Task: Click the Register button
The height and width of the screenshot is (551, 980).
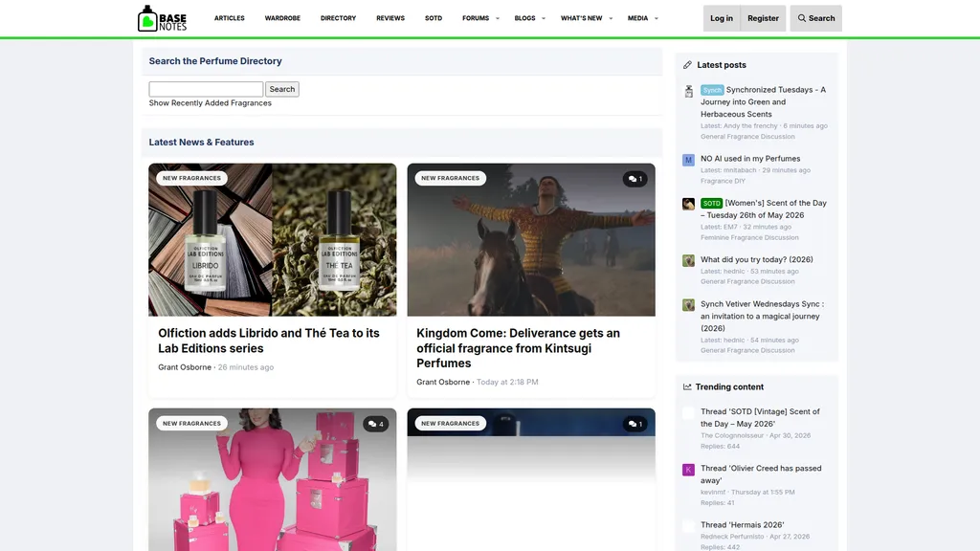Action: tap(763, 18)
